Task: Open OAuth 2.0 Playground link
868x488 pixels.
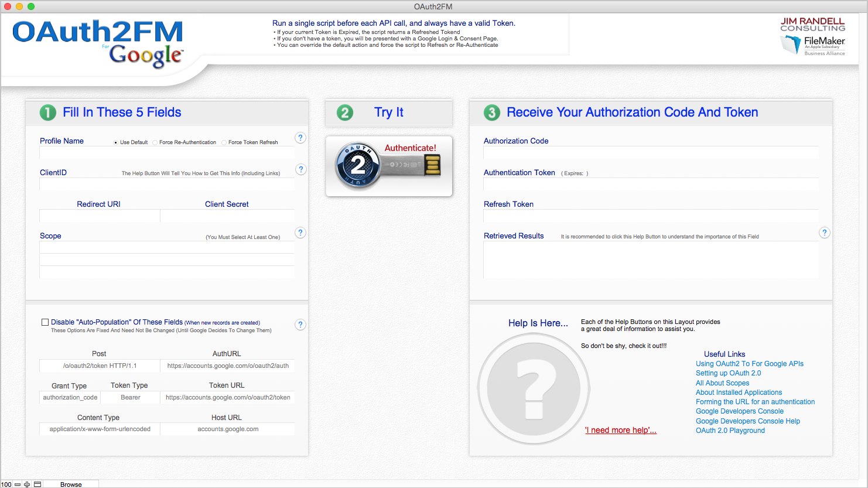Action: (x=730, y=431)
